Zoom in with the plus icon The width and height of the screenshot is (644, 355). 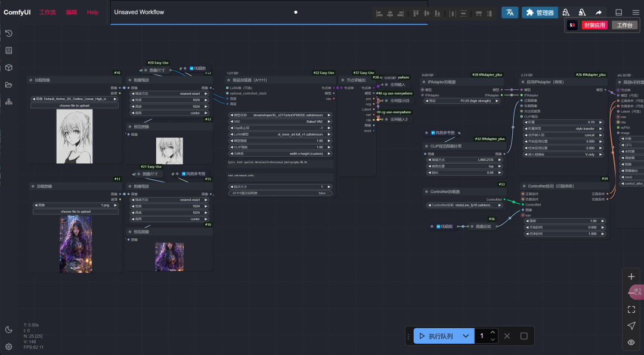coord(631,276)
